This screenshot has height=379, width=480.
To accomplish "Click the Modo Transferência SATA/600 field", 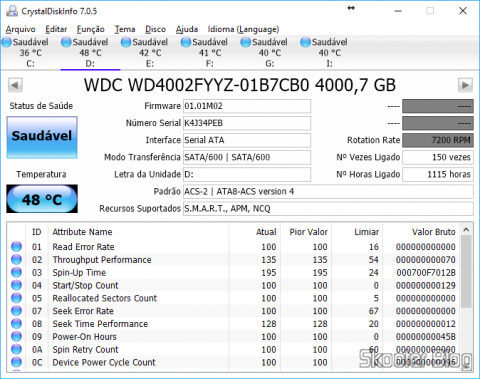I will click(247, 157).
